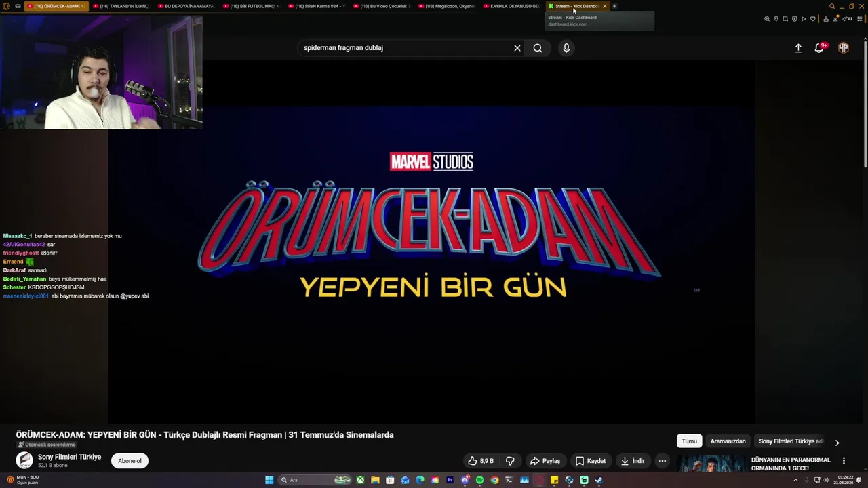
Task: Open File Explorer from the taskbar
Action: (375, 480)
